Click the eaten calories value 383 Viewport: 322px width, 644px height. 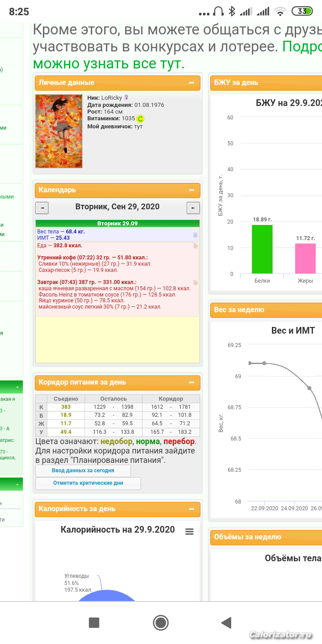(66, 407)
